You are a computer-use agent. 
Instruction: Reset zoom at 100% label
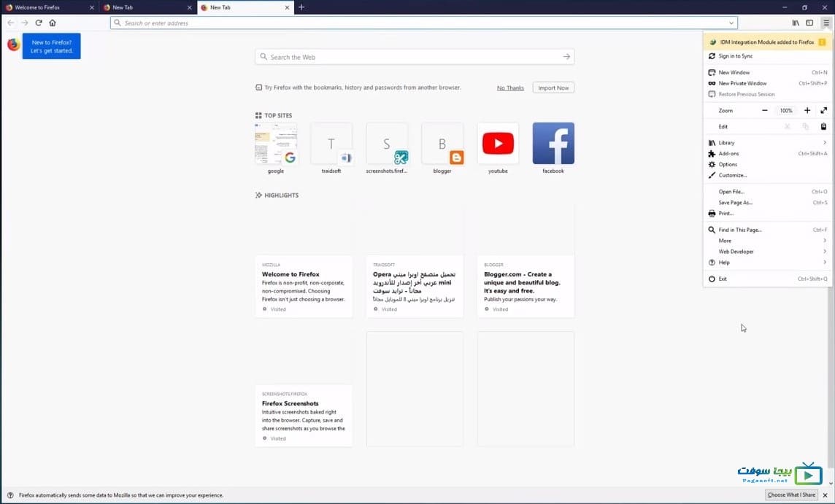click(x=786, y=111)
